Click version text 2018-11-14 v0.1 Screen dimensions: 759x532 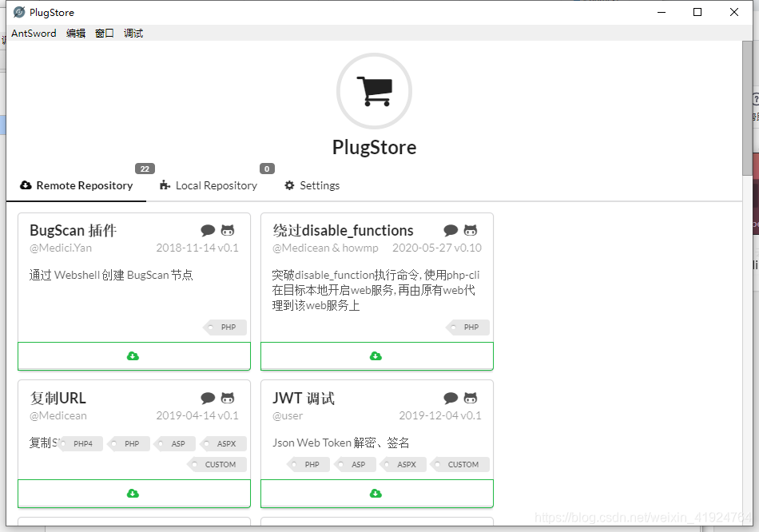pos(197,248)
